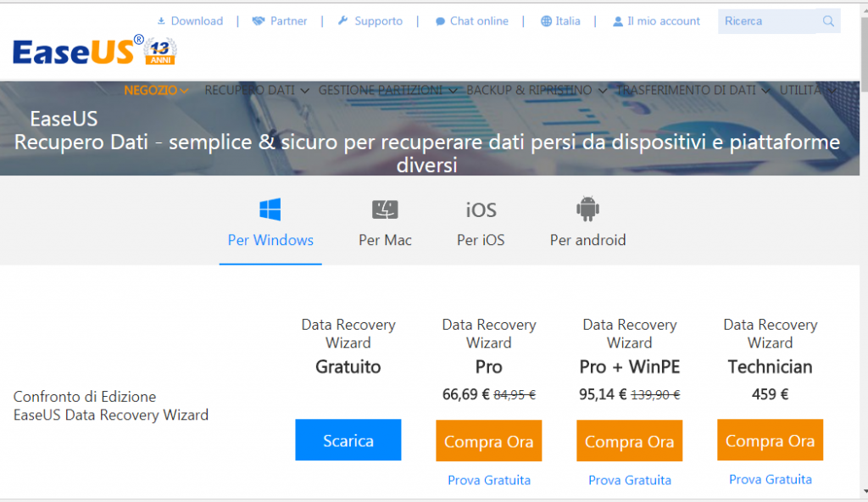Expand the BACKUP & RIPRISTINO chevron
Image resolution: width=868 pixels, height=502 pixels.
click(x=603, y=91)
